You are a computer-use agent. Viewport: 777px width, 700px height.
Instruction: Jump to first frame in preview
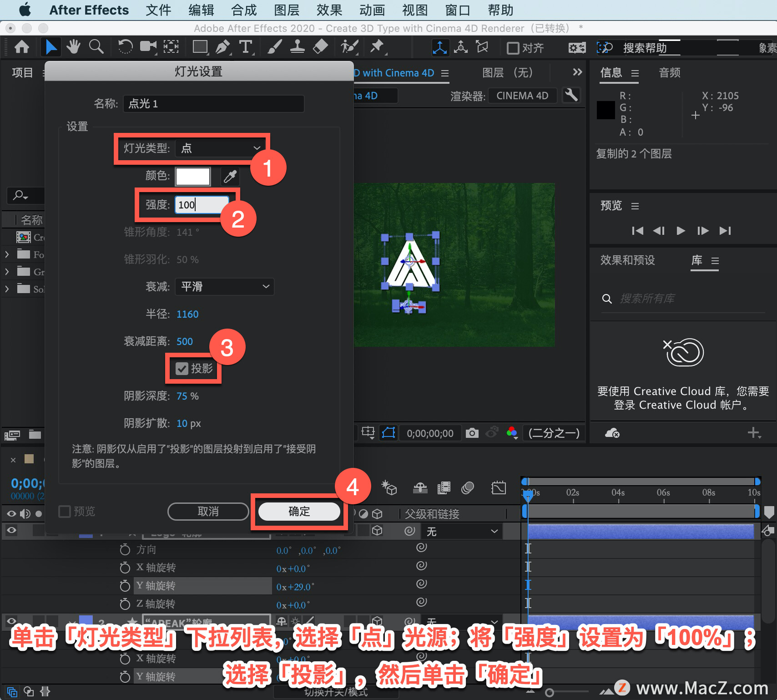(x=638, y=231)
